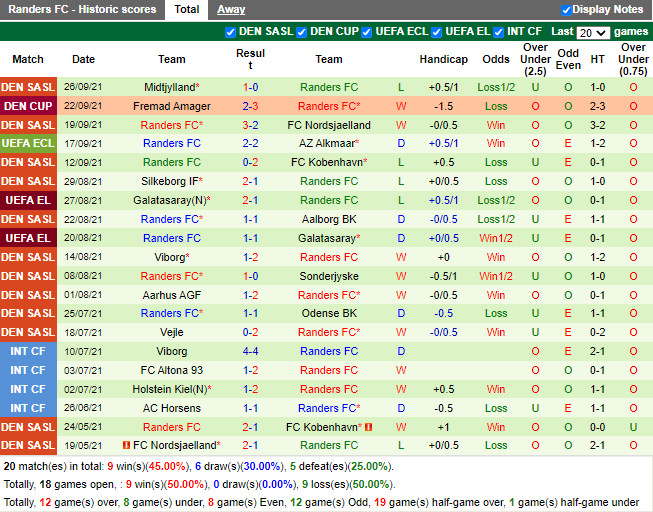Uncheck the DEN CUP filter checkbox
The width and height of the screenshot is (653, 512).
coord(302,32)
